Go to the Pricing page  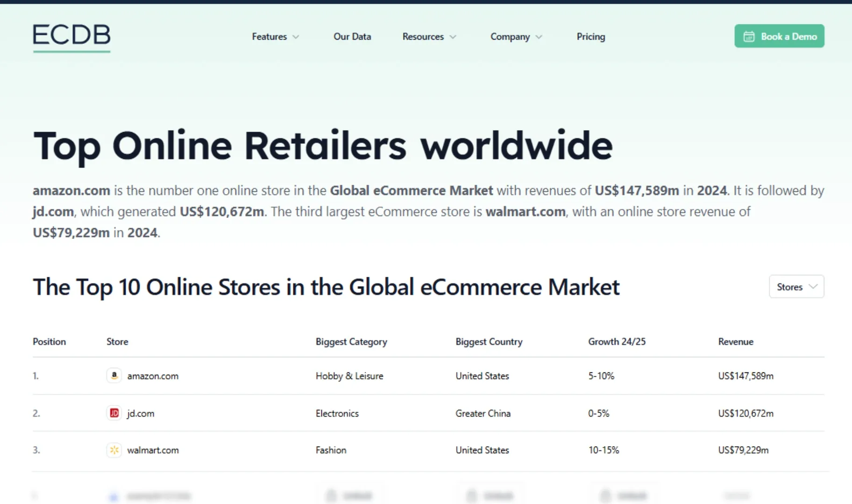[590, 36]
